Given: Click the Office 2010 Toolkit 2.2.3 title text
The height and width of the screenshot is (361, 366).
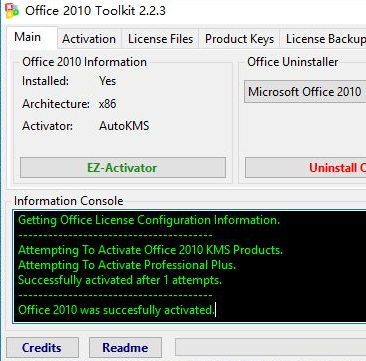Looking at the screenshot, I should [x=95, y=11].
